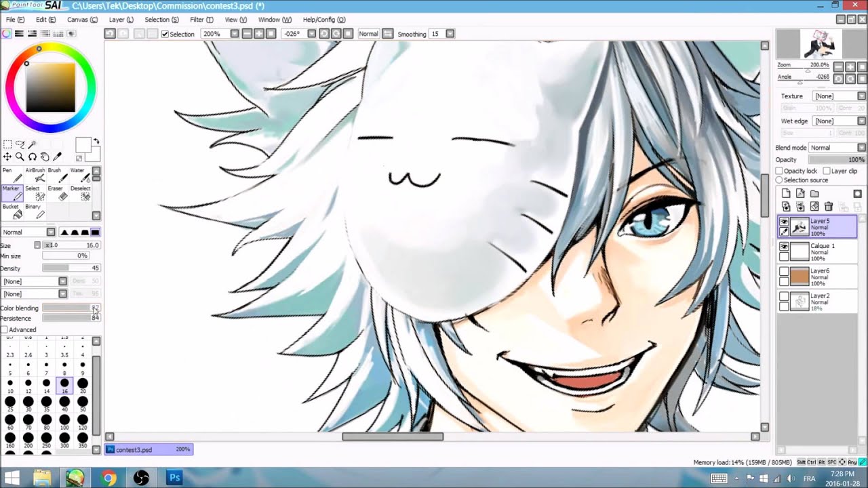Open the Edit menu

coord(45,20)
